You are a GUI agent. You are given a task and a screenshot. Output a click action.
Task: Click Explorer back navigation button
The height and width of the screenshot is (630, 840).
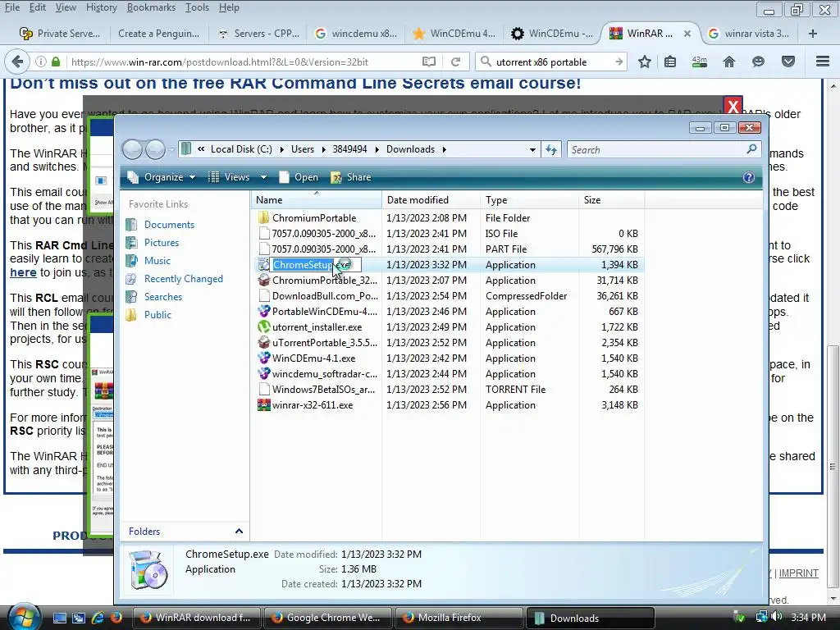tap(132, 149)
